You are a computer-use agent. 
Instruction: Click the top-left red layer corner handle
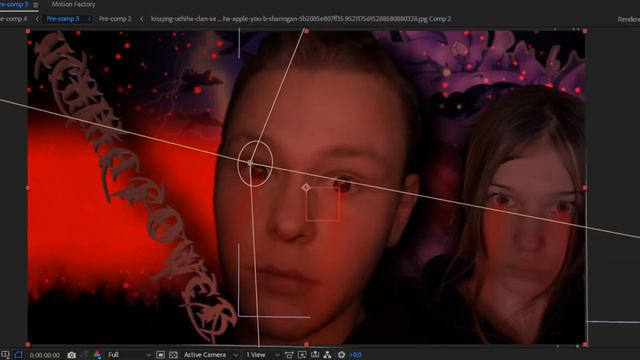click(x=28, y=31)
